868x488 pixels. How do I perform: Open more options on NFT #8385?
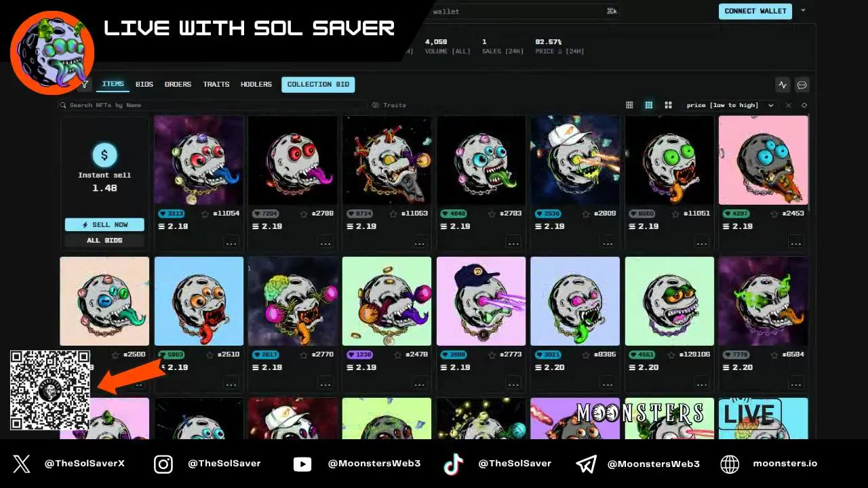tap(608, 384)
